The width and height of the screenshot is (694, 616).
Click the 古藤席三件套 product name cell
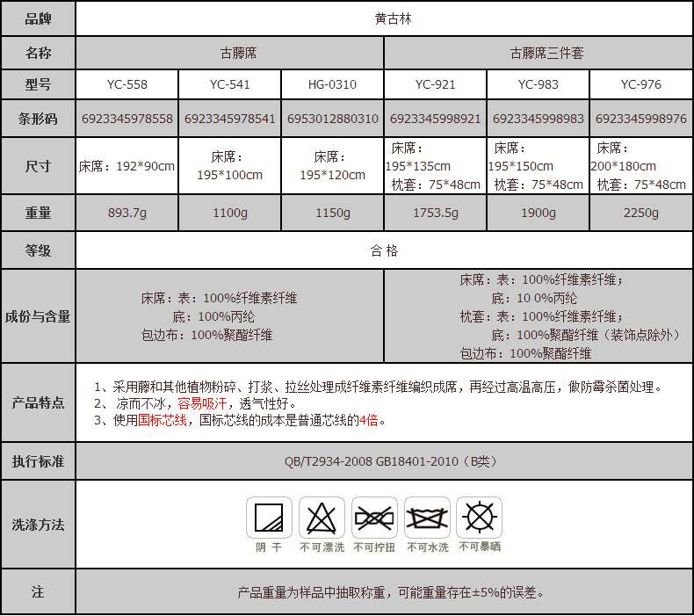(539, 53)
